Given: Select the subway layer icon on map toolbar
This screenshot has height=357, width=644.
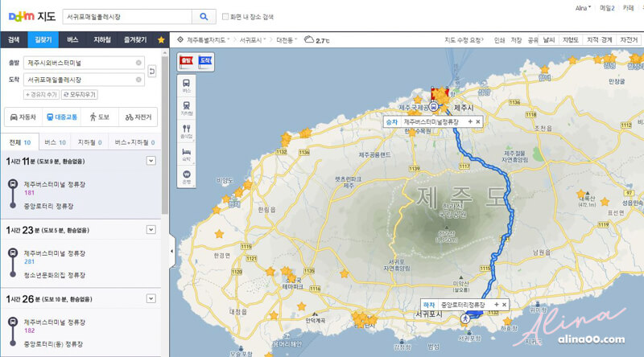Looking at the screenshot, I should tap(186, 108).
